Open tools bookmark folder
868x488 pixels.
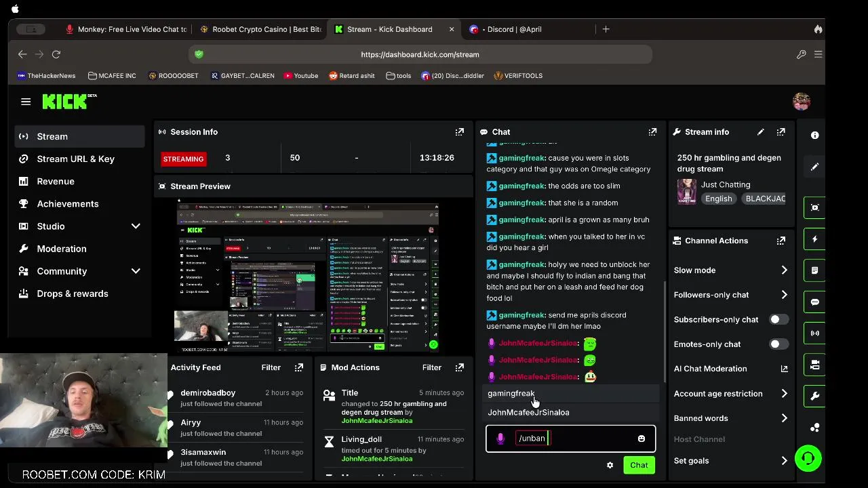pyautogui.click(x=399, y=76)
